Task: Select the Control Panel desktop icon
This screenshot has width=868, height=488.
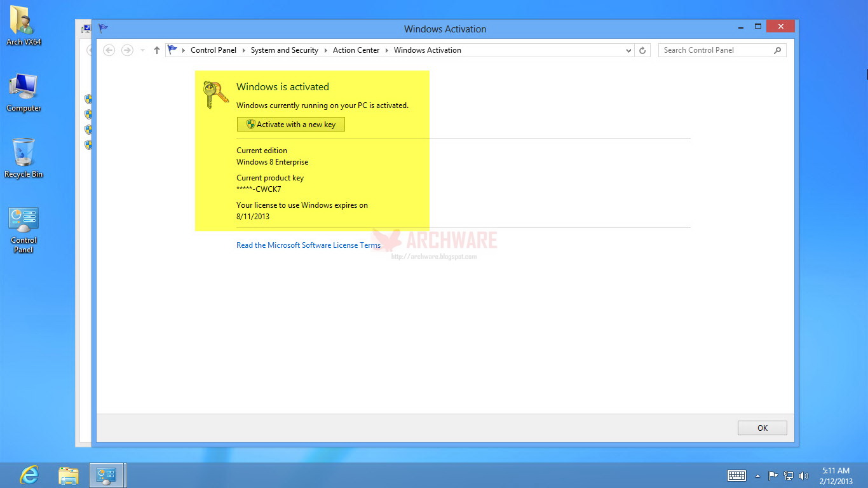Action: (24, 230)
